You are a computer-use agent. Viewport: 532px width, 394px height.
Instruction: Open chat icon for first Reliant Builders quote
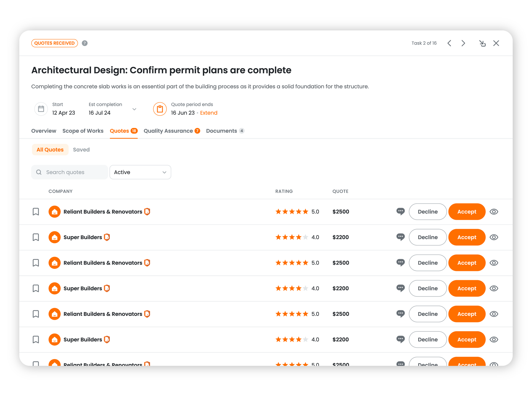pyautogui.click(x=400, y=212)
